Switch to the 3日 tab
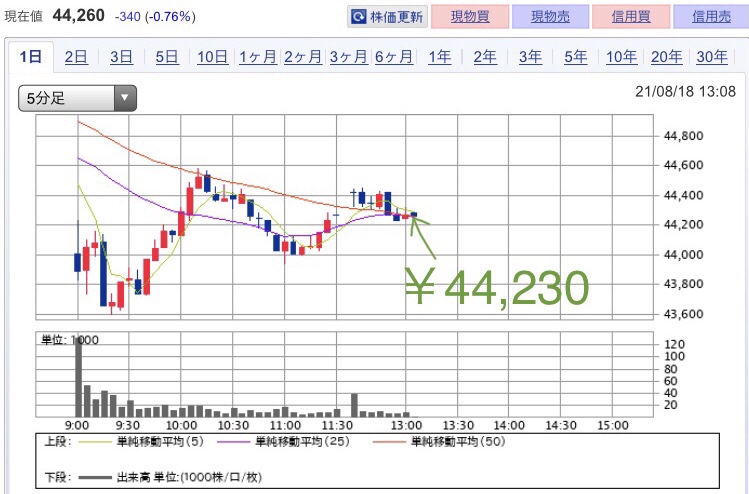Screen dimensions: 749x494 121,57
